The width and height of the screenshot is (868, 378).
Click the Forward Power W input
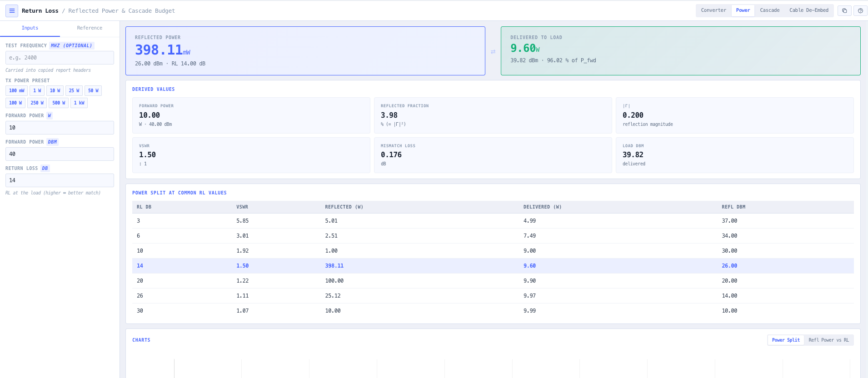pos(60,128)
